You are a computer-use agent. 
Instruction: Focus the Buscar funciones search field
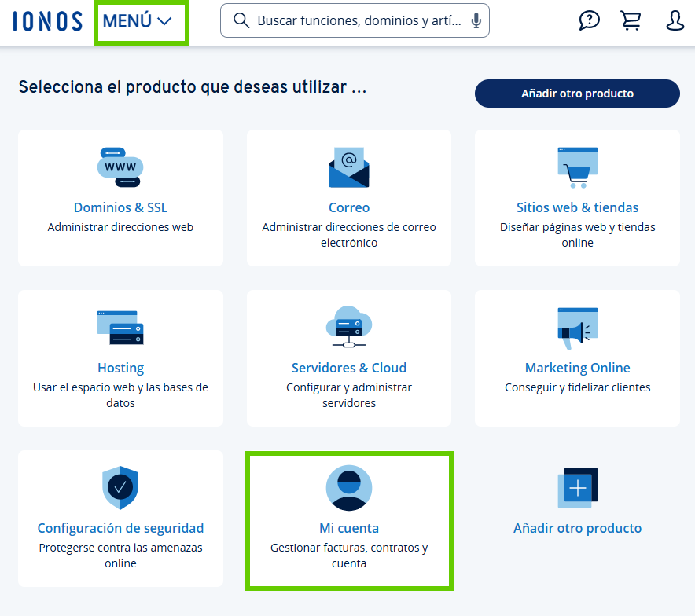[x=355, y=20]
